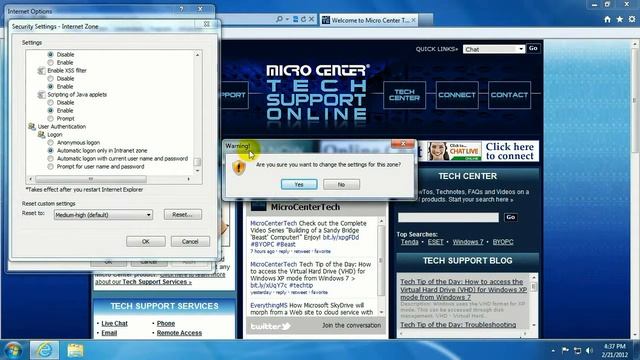Image resolution: width=640 pixels, height=360 pixels.
Task: Click the Action Center flag tray icon
Action: point(565,350)
